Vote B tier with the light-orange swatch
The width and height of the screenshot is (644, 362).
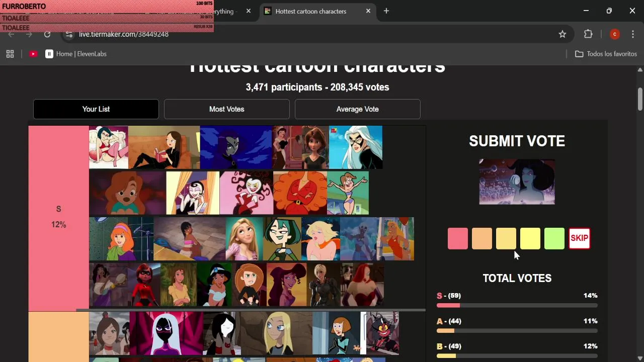point(506,239)
